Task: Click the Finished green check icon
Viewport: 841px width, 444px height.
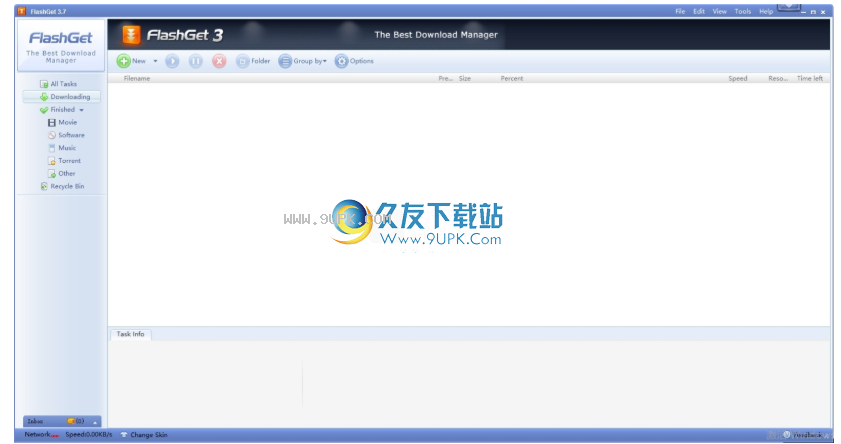Action: 44,110
